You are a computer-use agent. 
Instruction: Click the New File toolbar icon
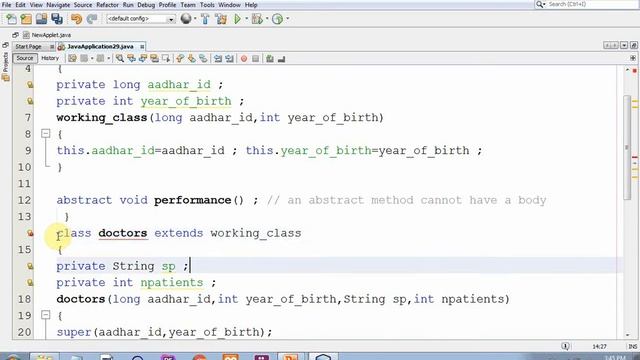click(11, 19)
